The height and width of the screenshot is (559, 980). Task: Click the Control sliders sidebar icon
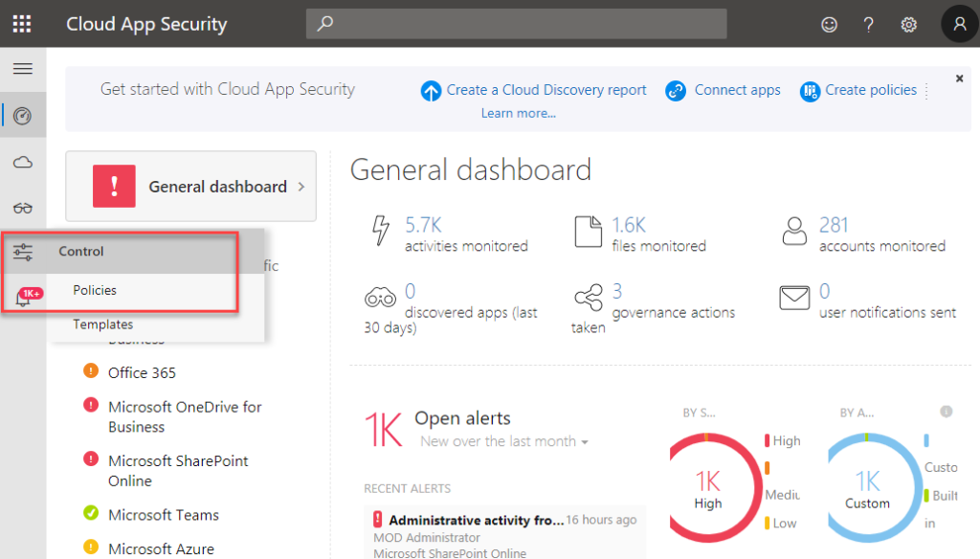coord(23,252)
